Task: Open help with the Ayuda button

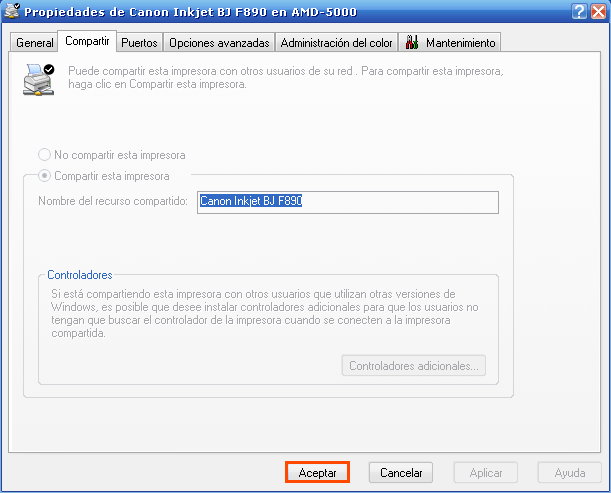Action: point(570,472)
